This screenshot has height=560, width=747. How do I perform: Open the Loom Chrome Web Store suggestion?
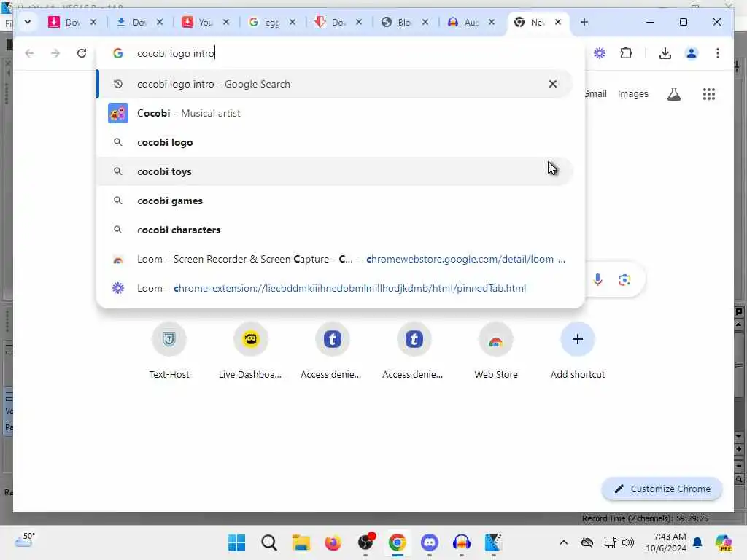tap(334, 259)
